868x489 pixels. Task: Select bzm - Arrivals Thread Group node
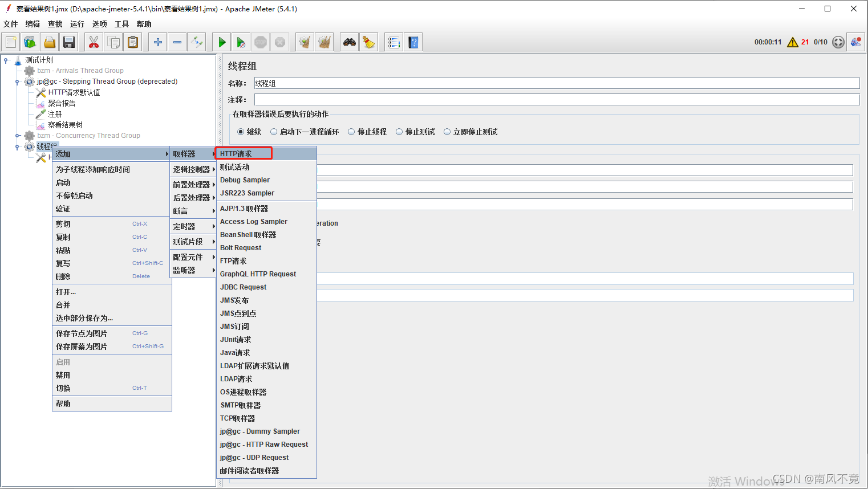(80, 71)
